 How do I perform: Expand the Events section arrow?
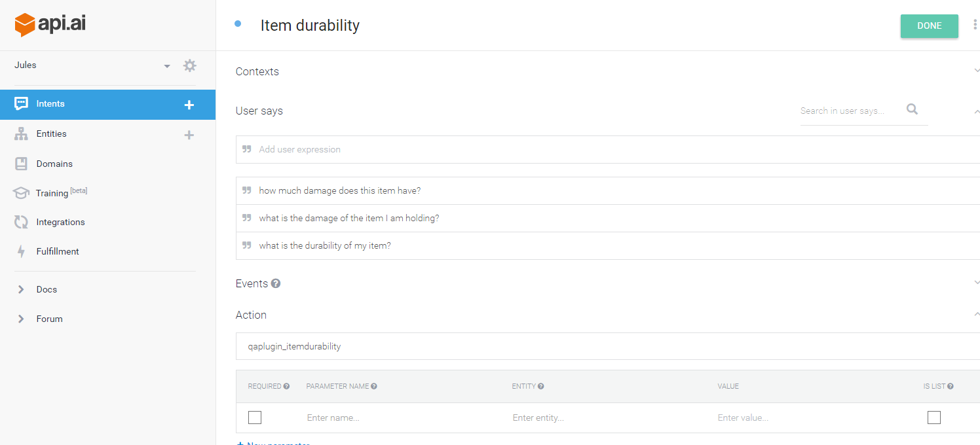pos(977,283)
